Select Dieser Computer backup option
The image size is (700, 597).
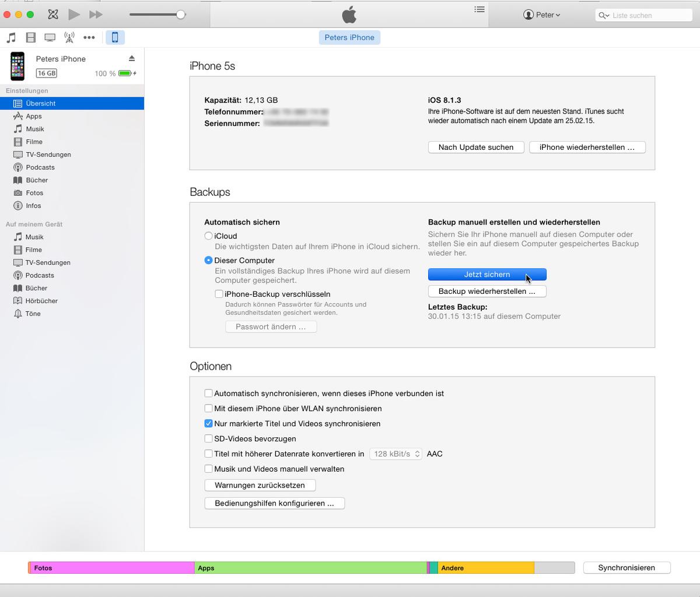click(x=208, y=261)
